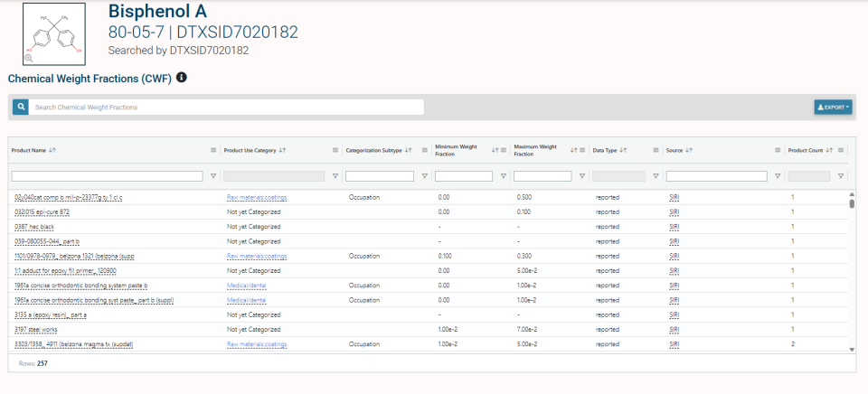Click the table's vertical scrollbar down arrow

852,349
